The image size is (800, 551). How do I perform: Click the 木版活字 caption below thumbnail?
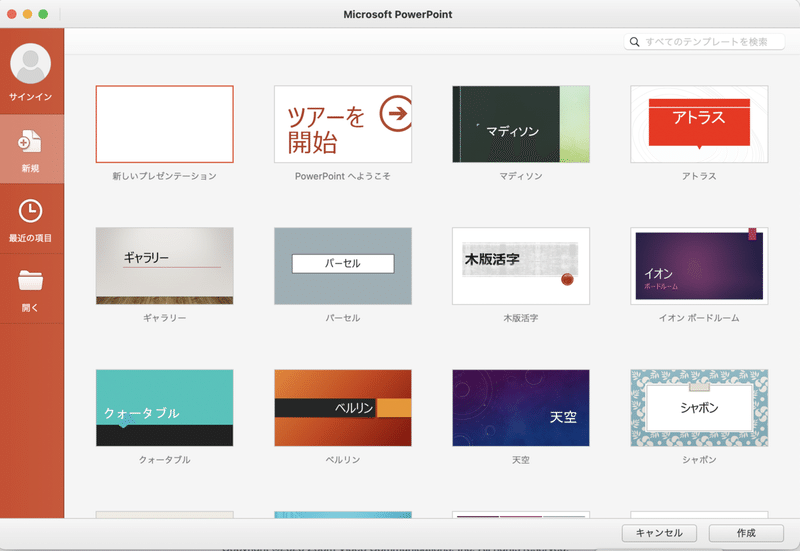point(520,318)
